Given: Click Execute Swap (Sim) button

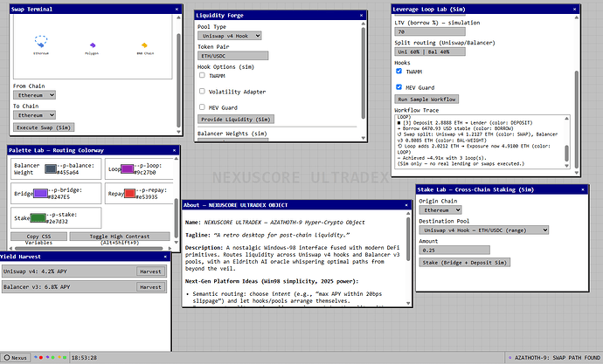Looking at the screenshot, I should click(x=43, y=127).
